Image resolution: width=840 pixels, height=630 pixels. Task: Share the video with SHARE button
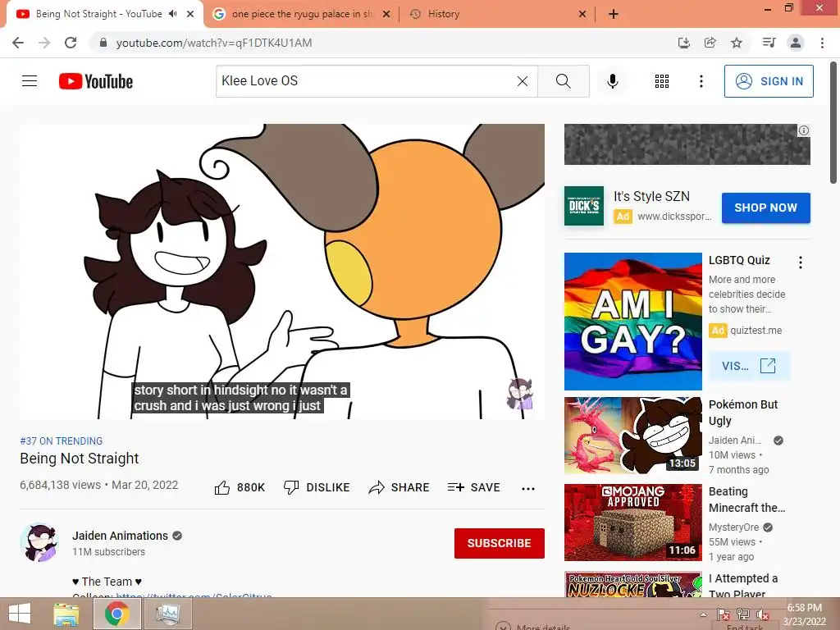(x=399, y=487)
